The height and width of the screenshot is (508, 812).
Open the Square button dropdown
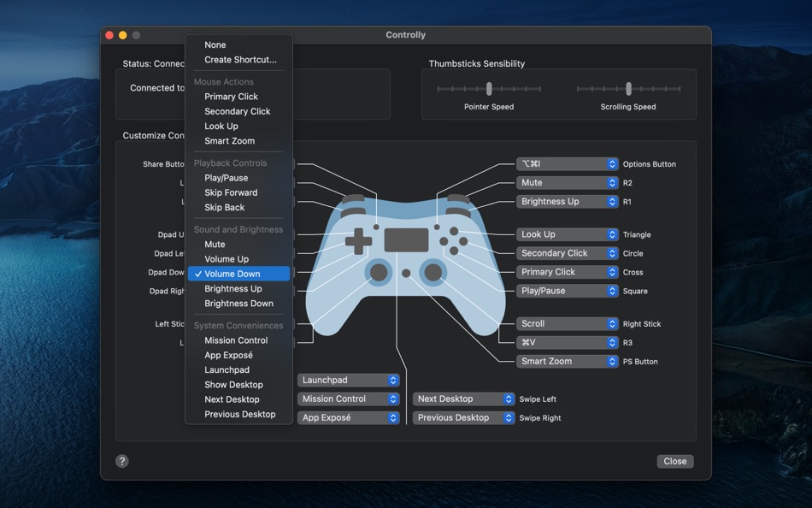(x=567, y=291)
